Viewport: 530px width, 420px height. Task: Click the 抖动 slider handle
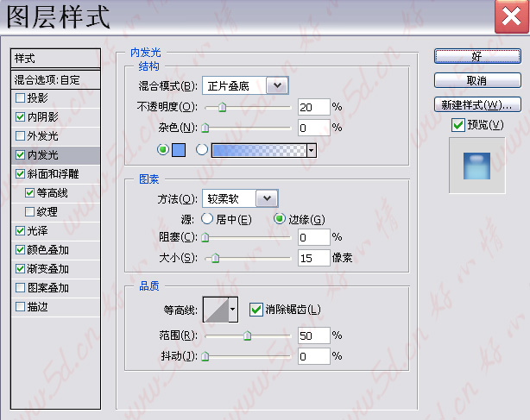tap(205, 356)
